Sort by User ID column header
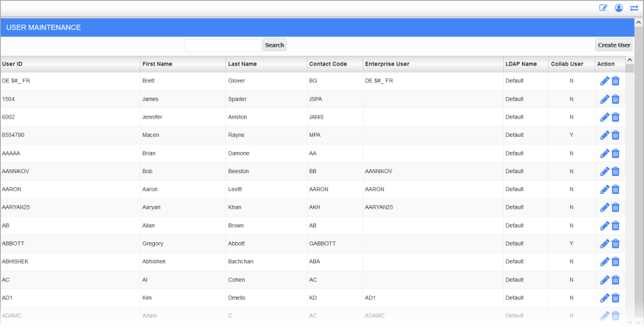This screenshot has height=328, width=644. pos(13,64)
